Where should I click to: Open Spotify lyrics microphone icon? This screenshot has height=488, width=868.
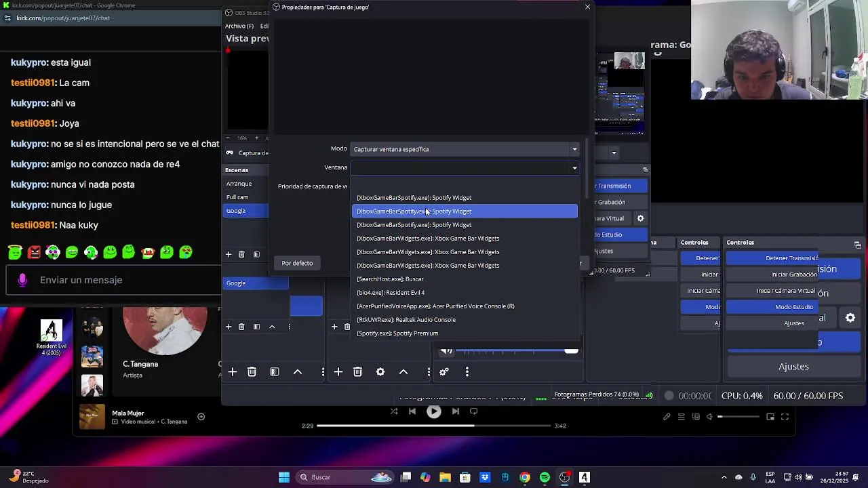pyautogui.click(x=667, y=417)
